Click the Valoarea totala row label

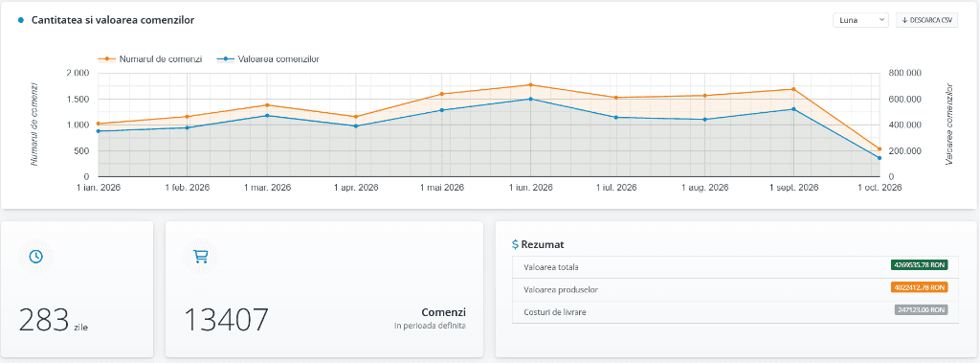coord(551,267)
